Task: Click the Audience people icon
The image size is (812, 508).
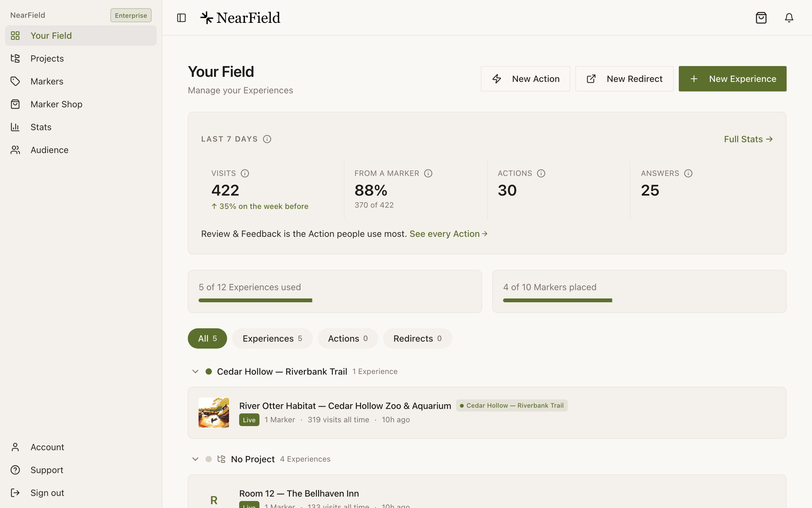Action: pyautogui.click(x=15, y=150)
